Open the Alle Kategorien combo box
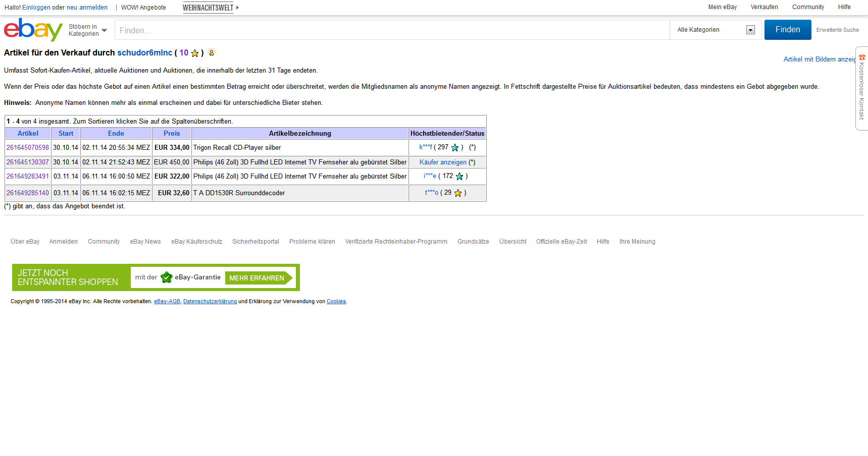The height and width of the screenshot is (456, 868). pyautogui.click(x=716, y=30)
